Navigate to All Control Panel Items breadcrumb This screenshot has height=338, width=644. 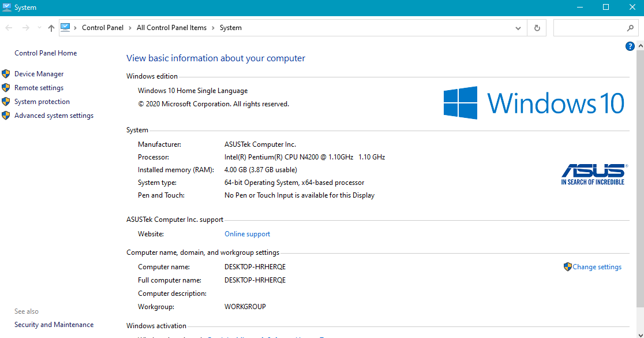(172, 28)
